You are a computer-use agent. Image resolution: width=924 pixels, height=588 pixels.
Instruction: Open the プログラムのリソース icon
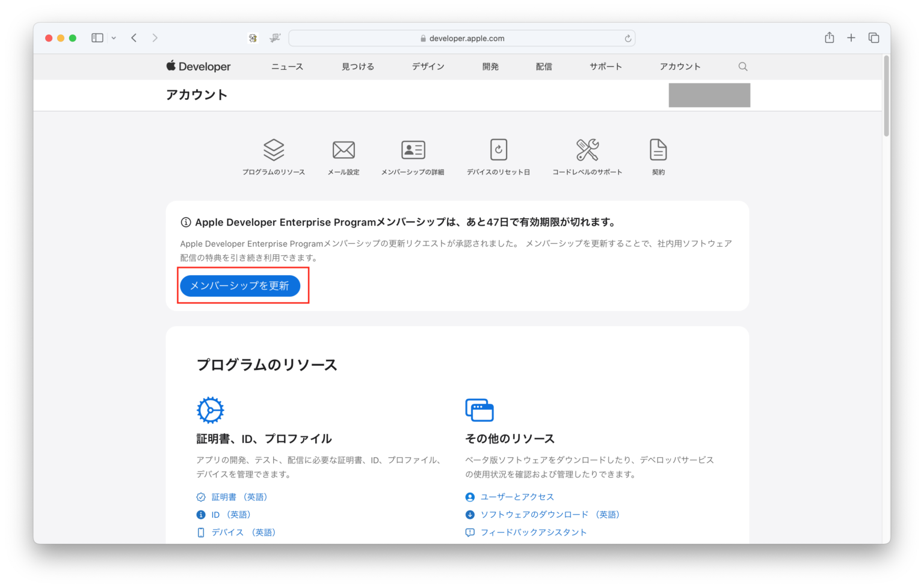[274, 150]
